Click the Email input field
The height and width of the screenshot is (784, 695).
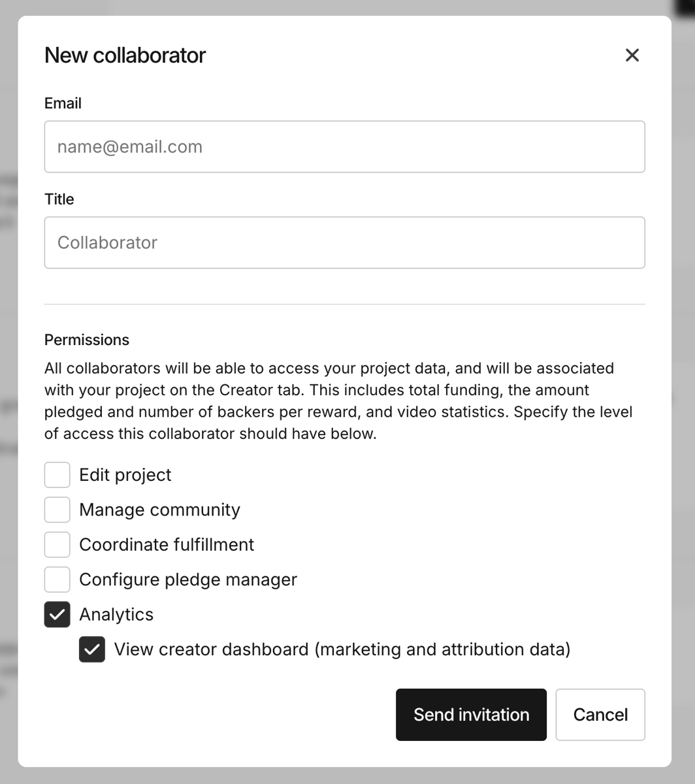pos(345,146)
